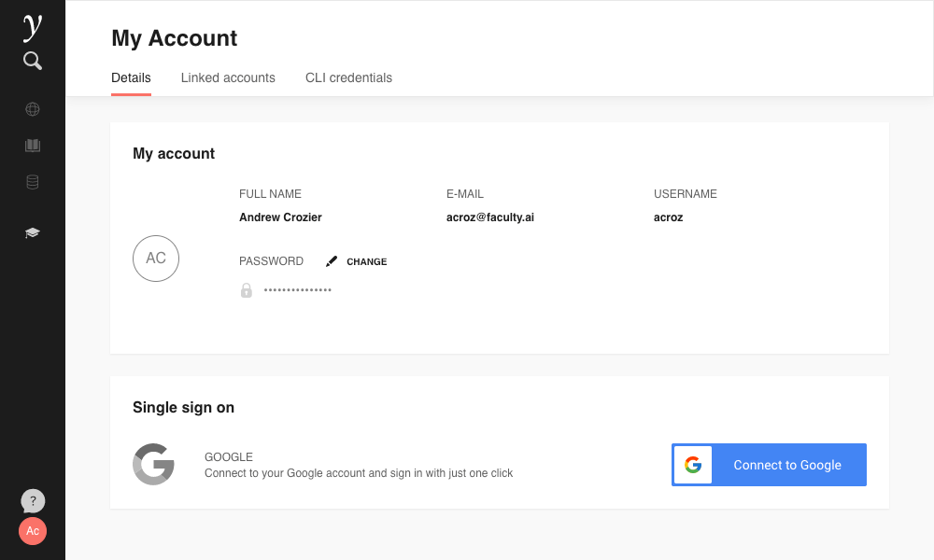Click the AC profile picture circle
The image size is (934, 560).
pos(156,259)
